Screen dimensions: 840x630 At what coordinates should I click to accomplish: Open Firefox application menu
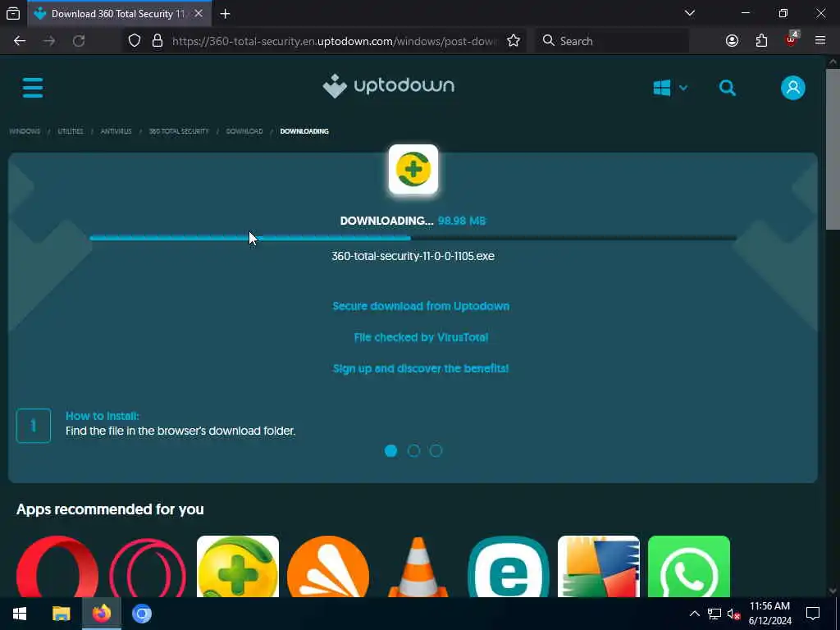tap(820, 41)
